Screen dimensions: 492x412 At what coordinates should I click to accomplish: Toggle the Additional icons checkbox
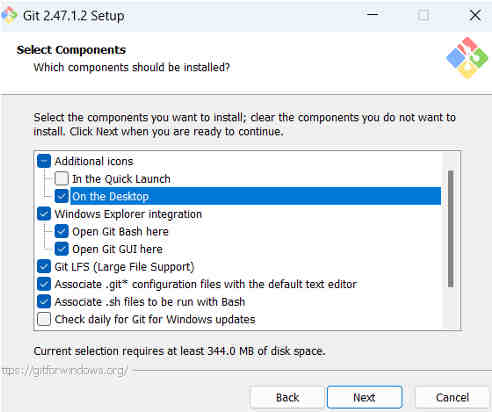point(44,161)
